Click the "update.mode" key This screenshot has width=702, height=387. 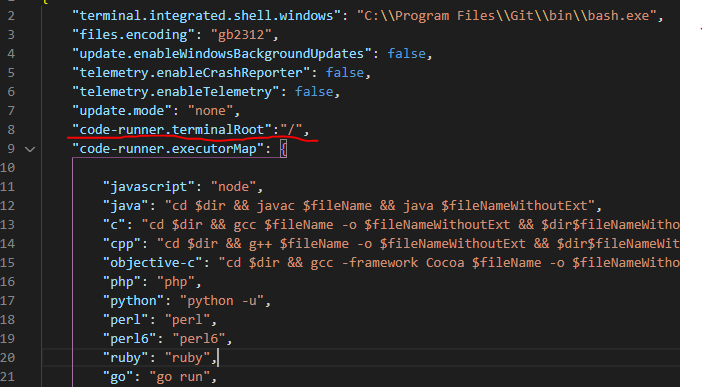[122, 111]
